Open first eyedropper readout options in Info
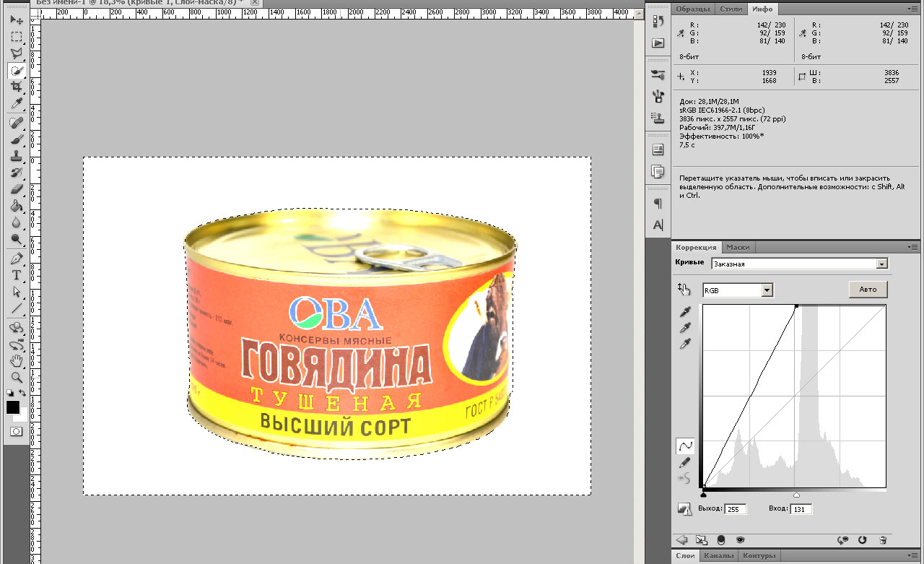The image size is (924, 564). pos(680,32)
